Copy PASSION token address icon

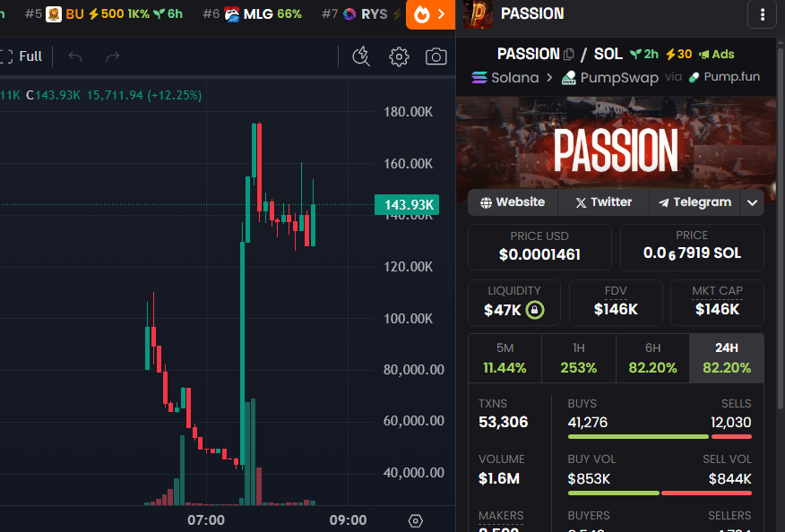pyautogui.click(x=569, y=54)
